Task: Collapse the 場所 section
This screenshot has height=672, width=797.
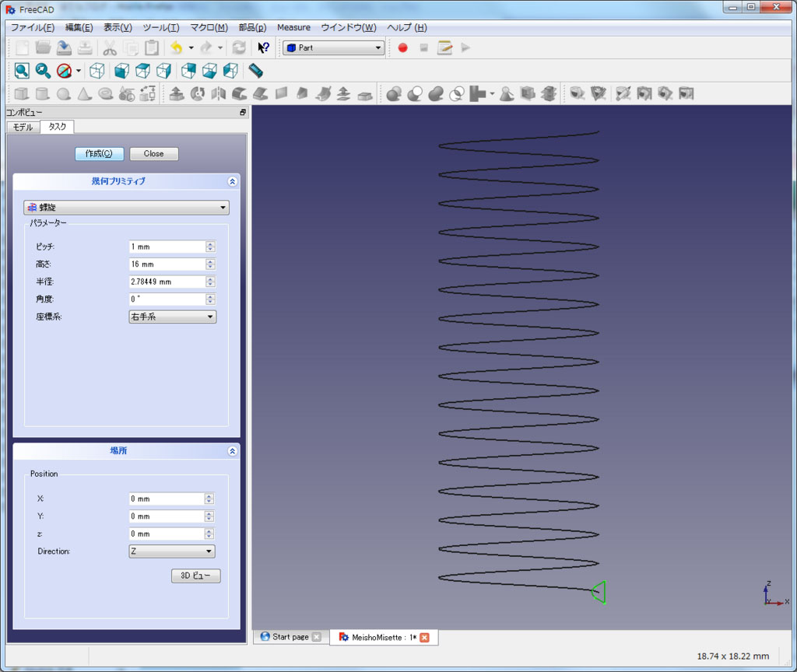Action: pos(232,451)
